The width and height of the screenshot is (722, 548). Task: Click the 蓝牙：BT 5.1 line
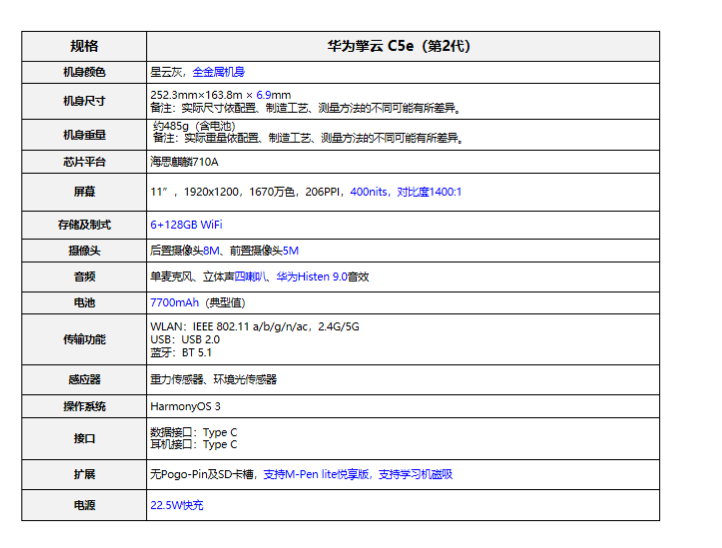click(181, 352)
